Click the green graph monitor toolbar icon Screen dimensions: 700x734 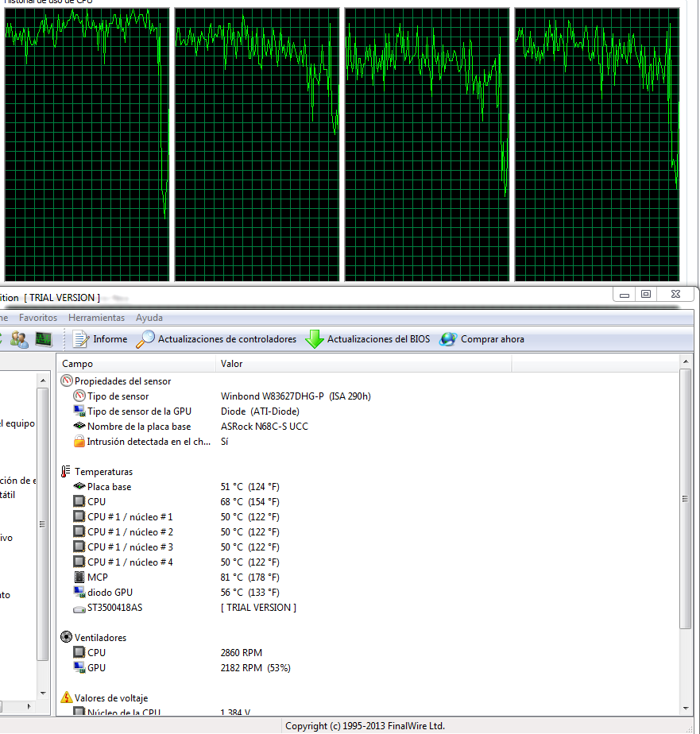click(44, 339)
